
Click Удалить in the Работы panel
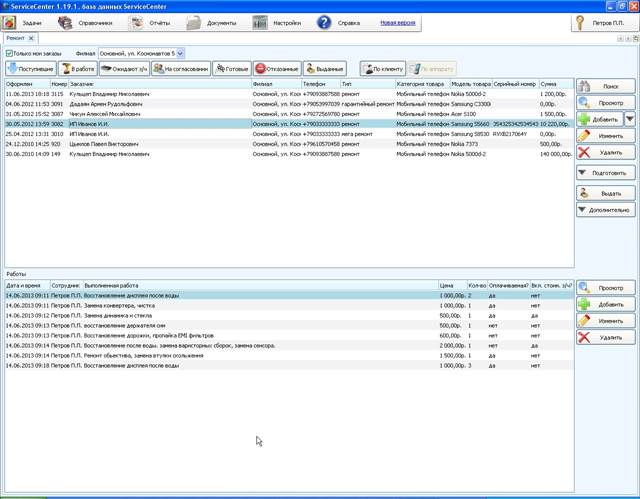pos(606,337)
